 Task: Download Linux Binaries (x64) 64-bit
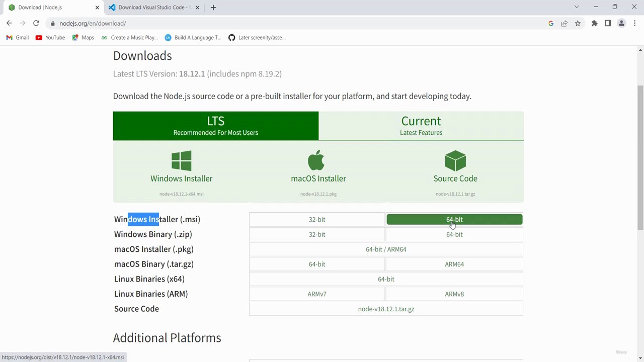(386, 279)
